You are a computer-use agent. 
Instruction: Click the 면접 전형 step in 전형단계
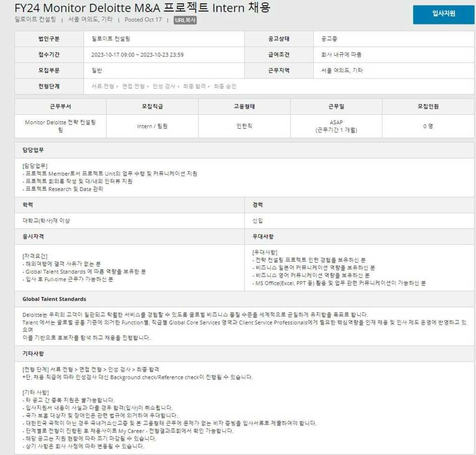coord(133,86)
